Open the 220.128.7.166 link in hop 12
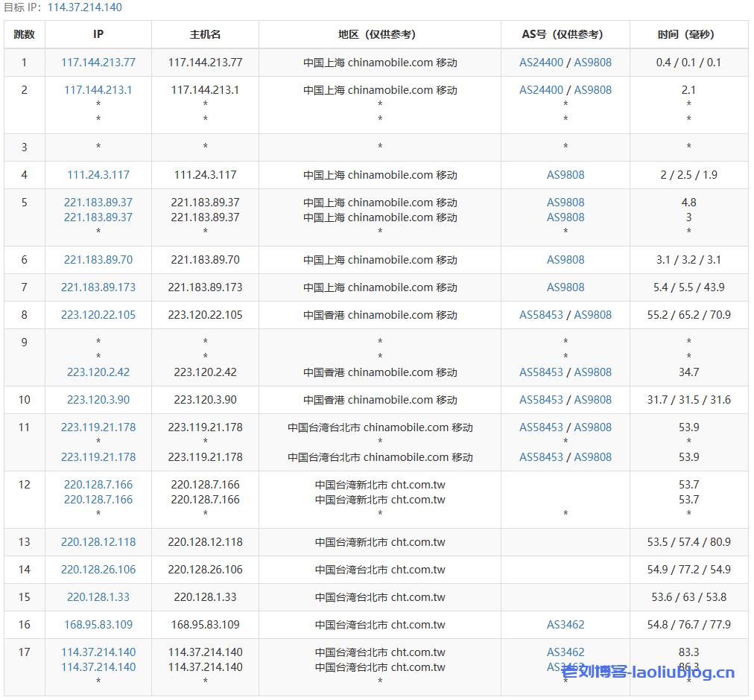The width and height of the screenshot is (754, 700). tap(98, 484)
